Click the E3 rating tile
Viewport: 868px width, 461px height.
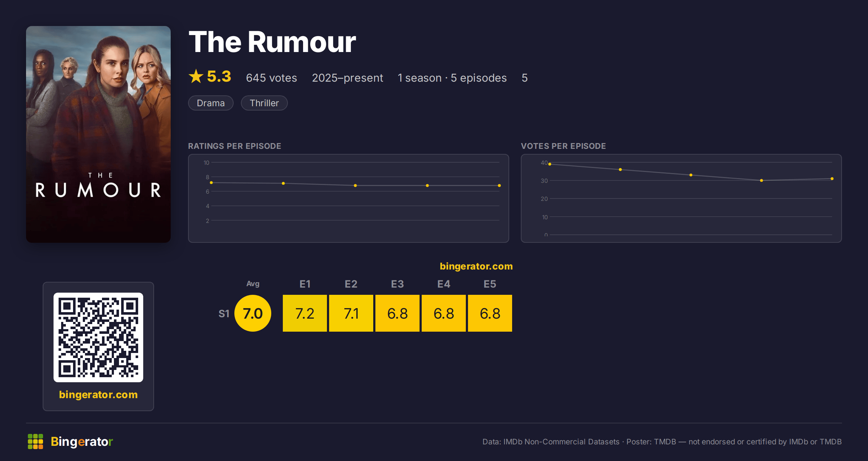coord(397,313)
